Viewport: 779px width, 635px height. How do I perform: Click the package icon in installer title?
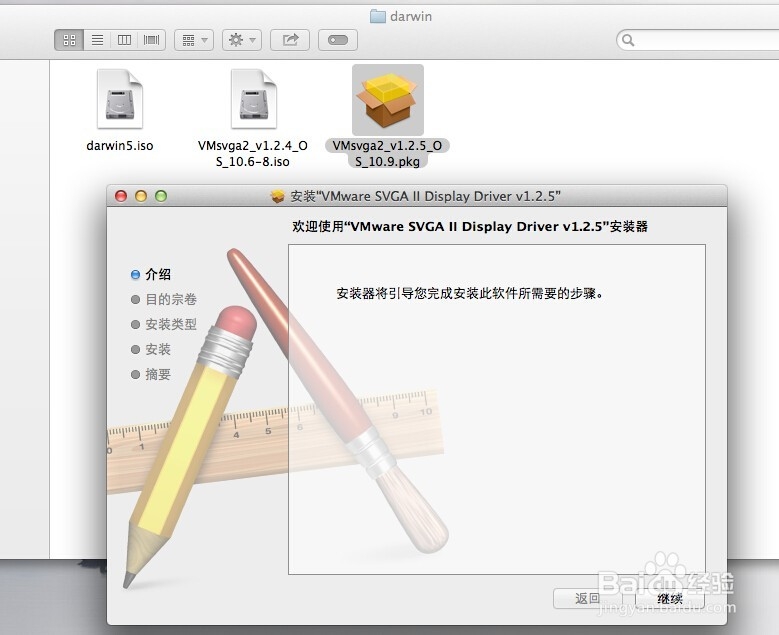coord(278,196)
